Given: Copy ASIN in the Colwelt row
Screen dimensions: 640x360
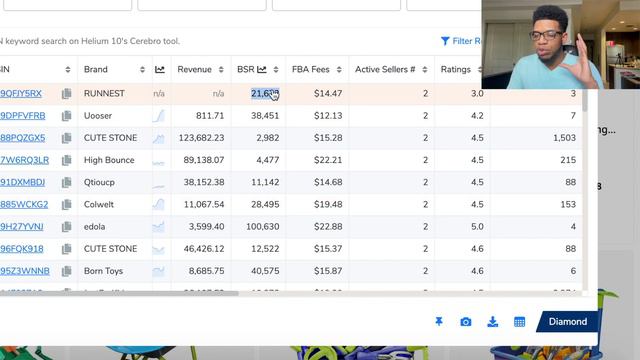Looking at the screenshot, I should [x=67, y=204].
